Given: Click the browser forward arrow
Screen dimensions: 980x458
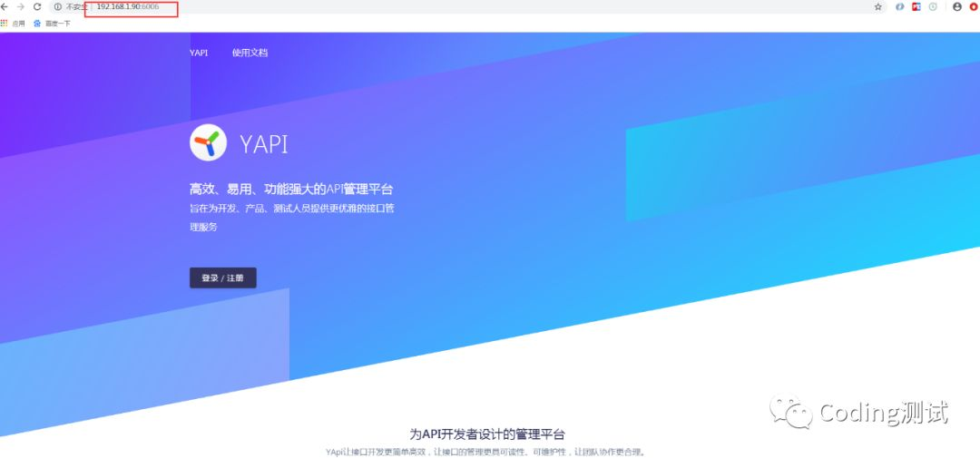Looking at the screenshot, I should (x=21, y=7).
